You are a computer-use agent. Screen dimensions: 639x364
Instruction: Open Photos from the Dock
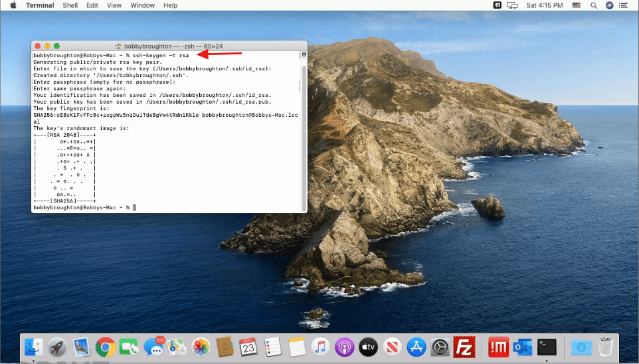[201, 347]
